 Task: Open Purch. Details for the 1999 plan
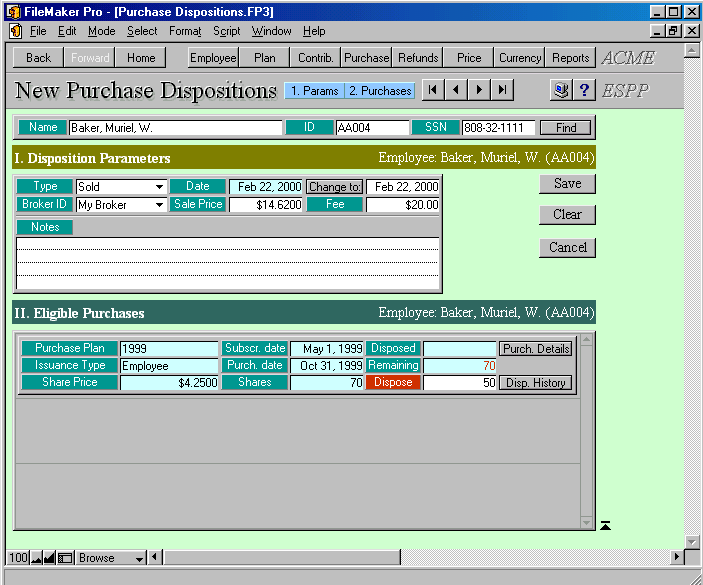click(536, 349)
